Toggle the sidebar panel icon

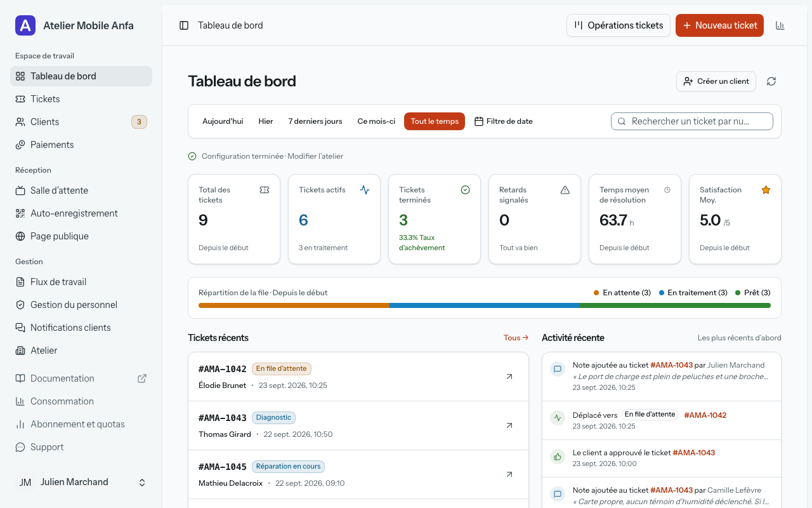[x=184, y=25]
